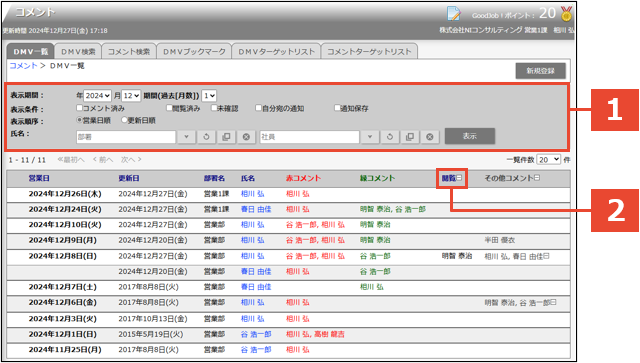Switch to the DMV一覧 tab
Viewport: 640px width, 363px height.
pos(31,51)
